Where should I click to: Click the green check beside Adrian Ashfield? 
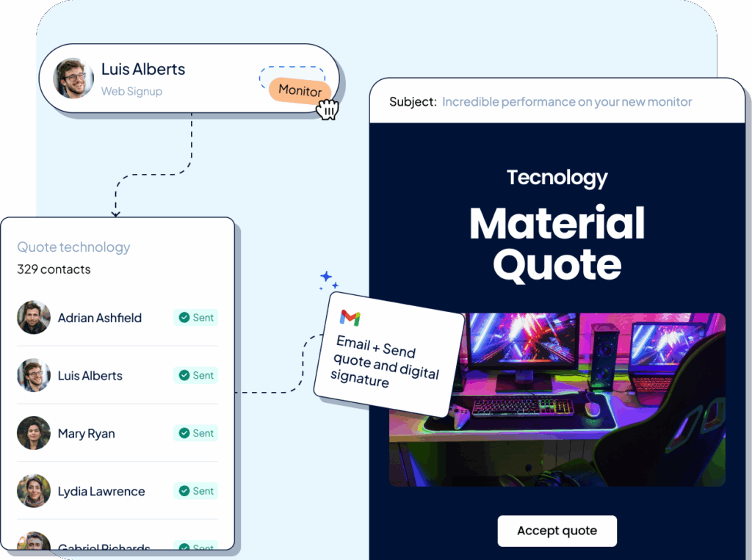pyautogui.click(x=183, y=318)
